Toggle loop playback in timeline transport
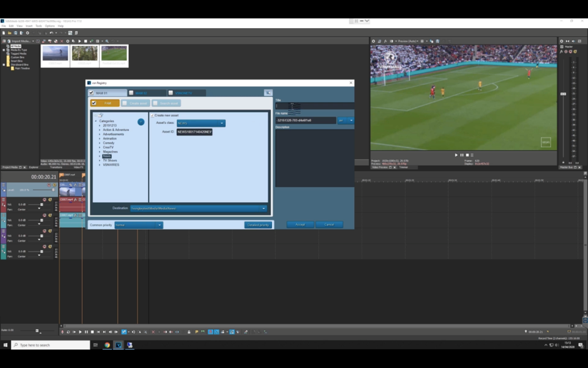This screenshot has height=368, width=588. pos(68,332)
